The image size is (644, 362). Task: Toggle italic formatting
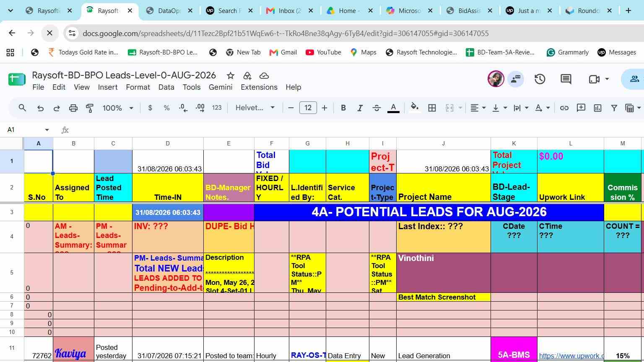coord(360,108)
